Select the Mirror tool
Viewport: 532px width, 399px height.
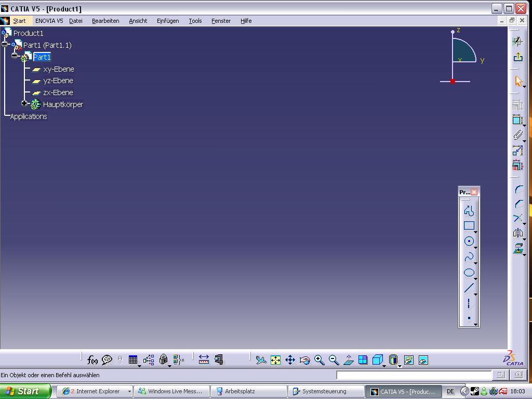(x=518, y=233)
